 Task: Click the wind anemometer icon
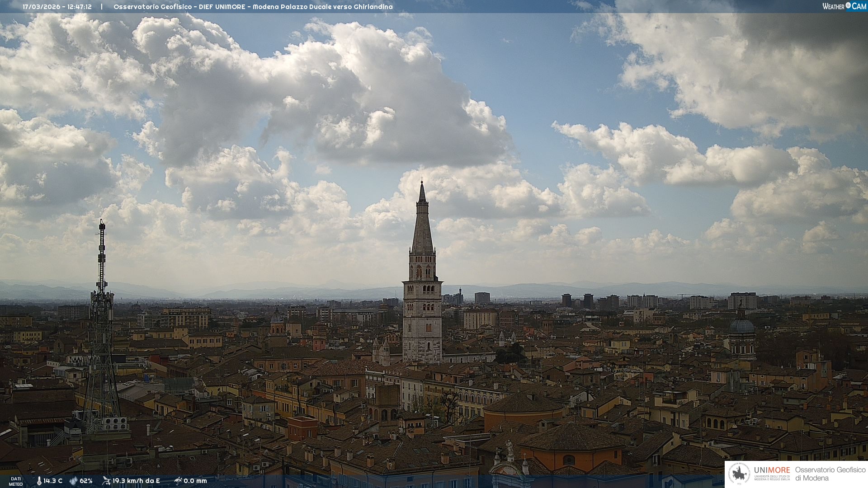pyautogui.click(x=106, y=481)
